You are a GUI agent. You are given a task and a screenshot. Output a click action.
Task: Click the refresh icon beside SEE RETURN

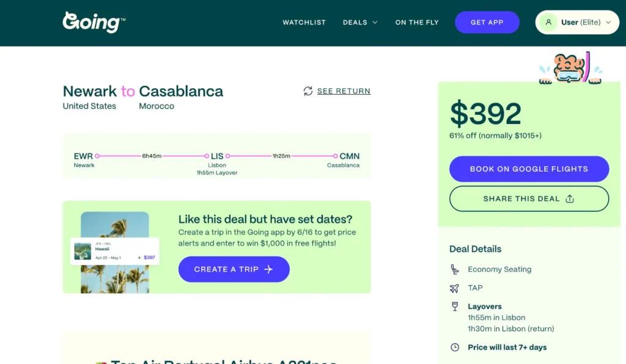(307, 90)
